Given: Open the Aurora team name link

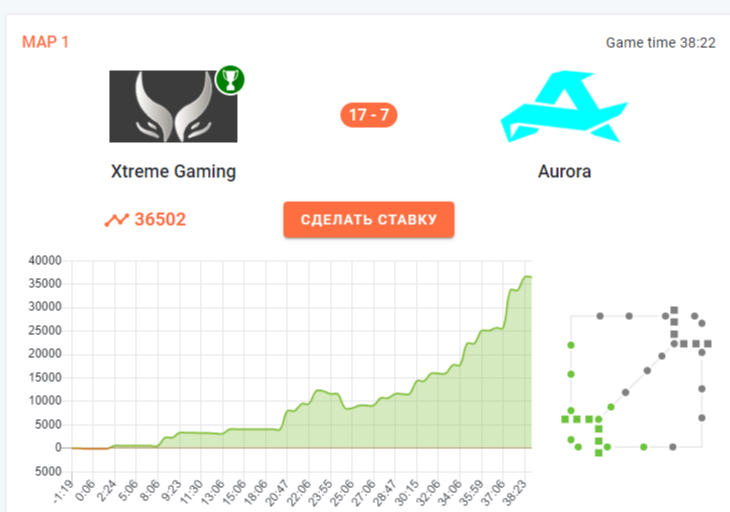Looking at the screenshot, I should pos(564,171).
